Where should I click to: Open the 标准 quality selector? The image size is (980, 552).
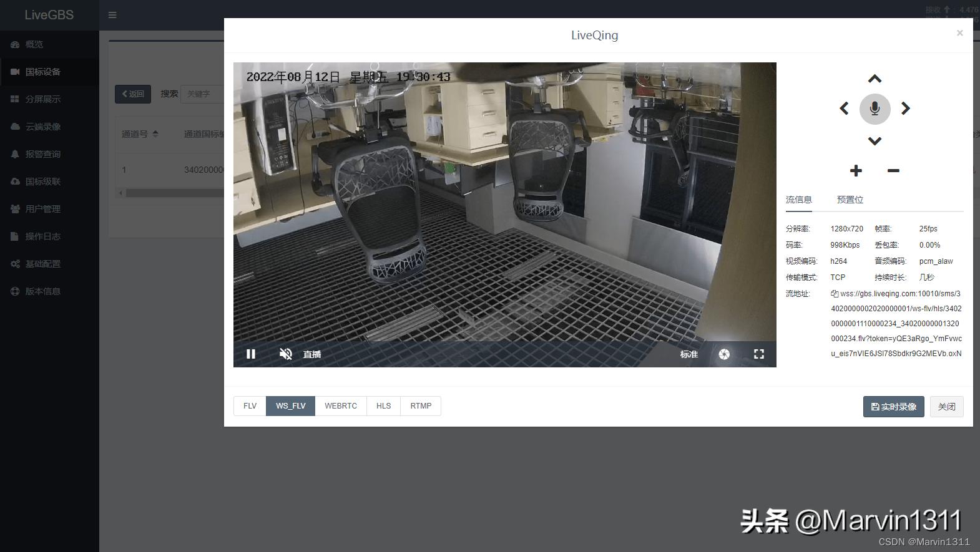click(x=689, y=354)
